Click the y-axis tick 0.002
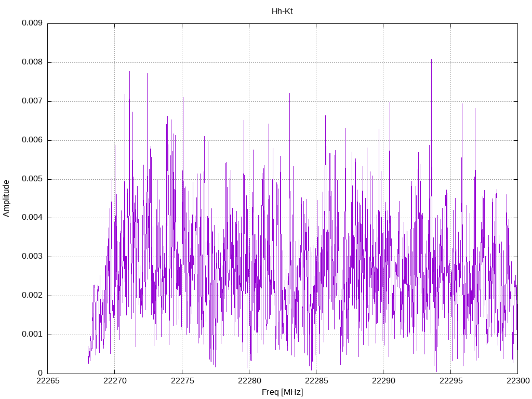Image resolution: width=532 pixels, height=399 pixels. click(x=32, y=296)
